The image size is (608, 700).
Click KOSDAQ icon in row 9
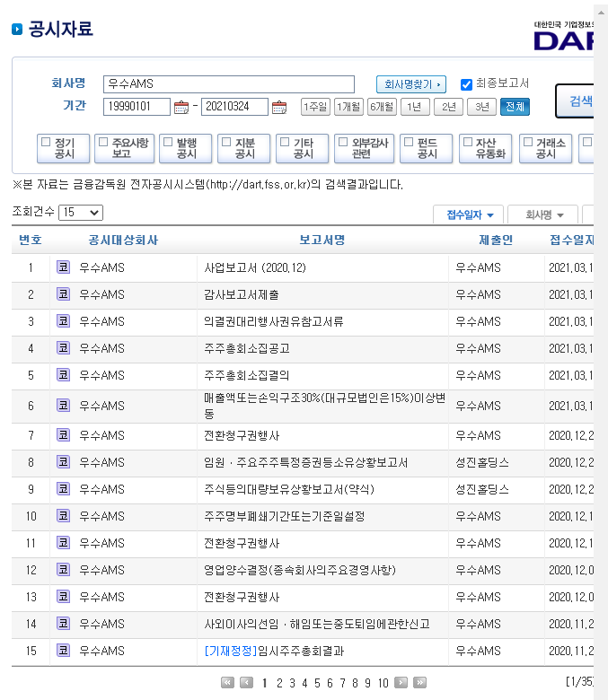pyautogui.click(x=63, y=489)
